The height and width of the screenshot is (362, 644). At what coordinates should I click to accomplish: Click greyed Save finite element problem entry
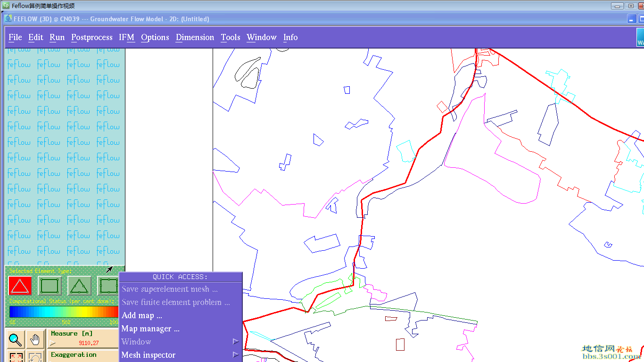[181, 302]
